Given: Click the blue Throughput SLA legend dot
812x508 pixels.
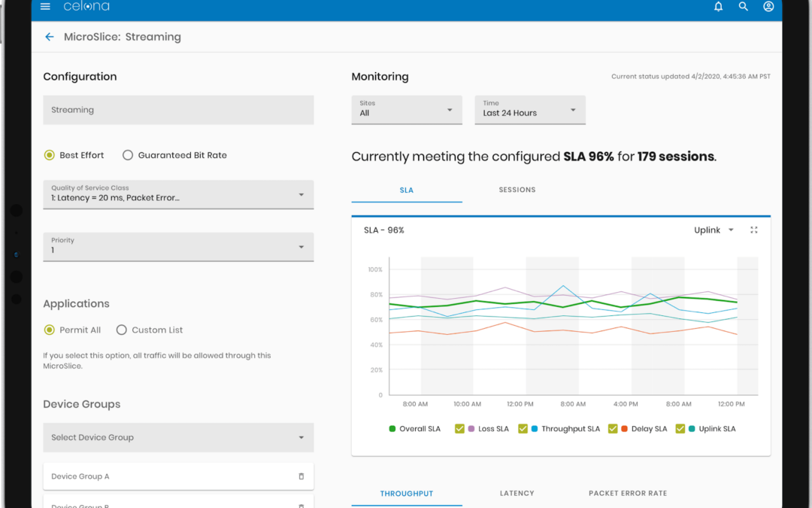Looking at the screenshot, I should pos(535,429).
